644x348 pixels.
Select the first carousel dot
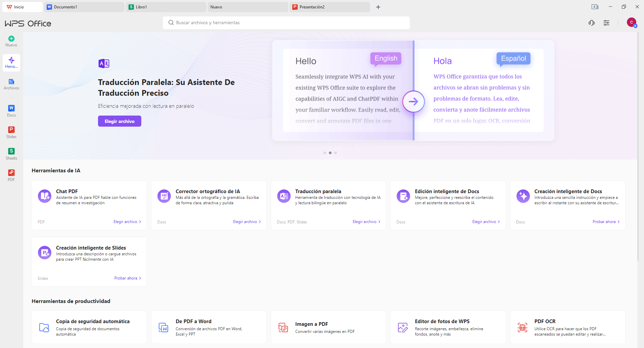coord(325,153)
